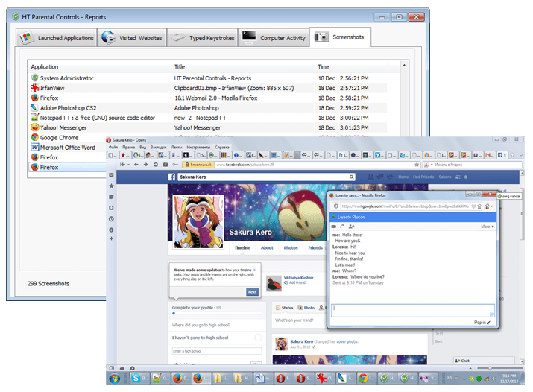
Task: Click the video call icon in the chat window
Action: click(x=334, y=227)
